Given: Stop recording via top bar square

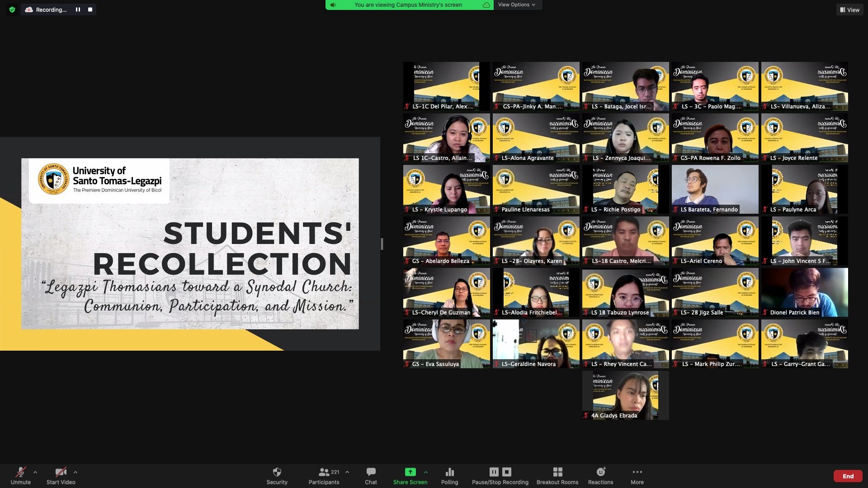Looking at the screenshot, I should (90, 9).
